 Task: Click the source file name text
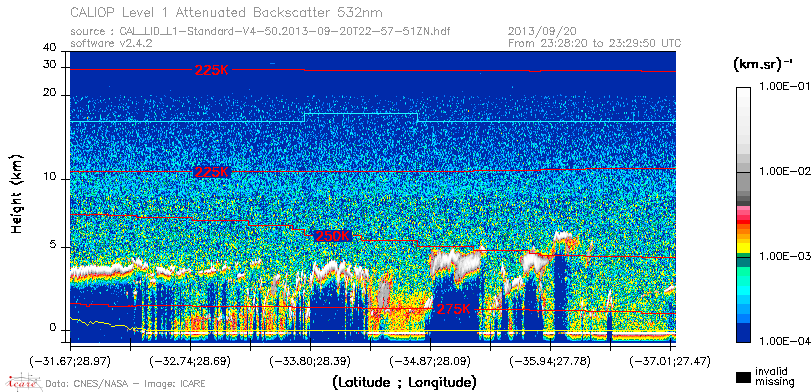click(260, 32)
